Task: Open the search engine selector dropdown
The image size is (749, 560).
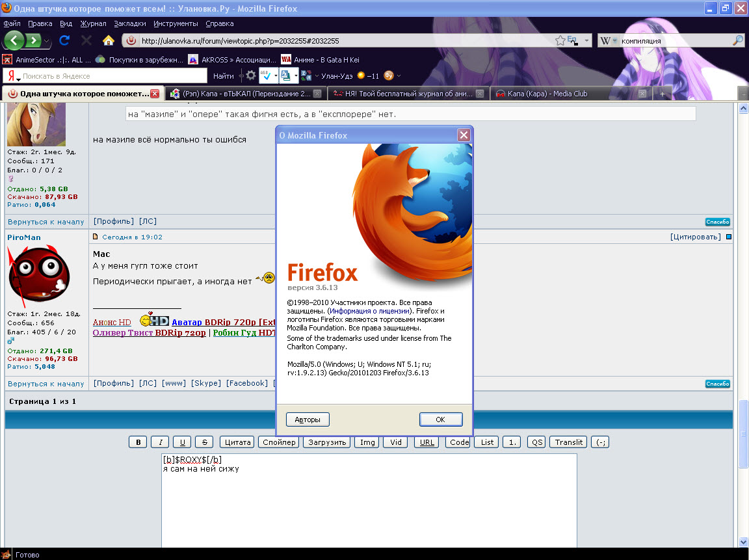Action: [614, 41]
